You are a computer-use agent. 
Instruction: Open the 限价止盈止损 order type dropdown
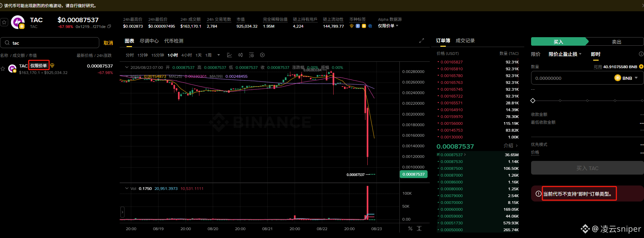[x=565, y=54]
